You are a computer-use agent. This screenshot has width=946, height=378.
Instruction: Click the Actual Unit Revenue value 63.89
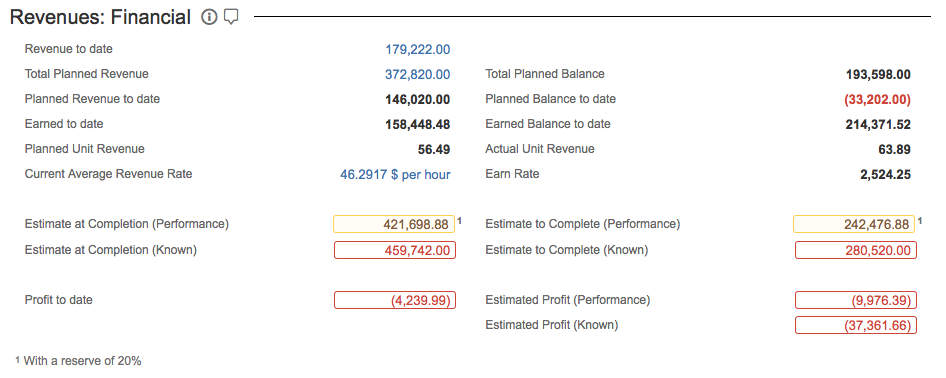click(x=895, y=150)
